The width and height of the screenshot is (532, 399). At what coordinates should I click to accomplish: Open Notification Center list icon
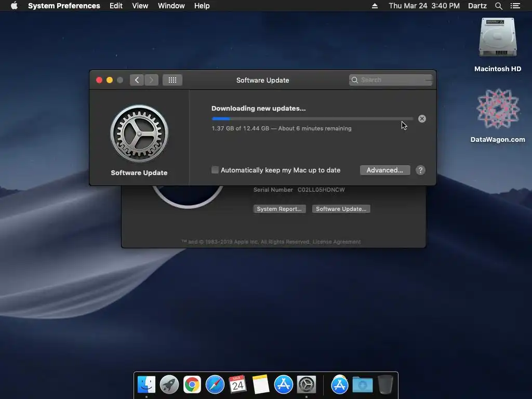(515, 6)
